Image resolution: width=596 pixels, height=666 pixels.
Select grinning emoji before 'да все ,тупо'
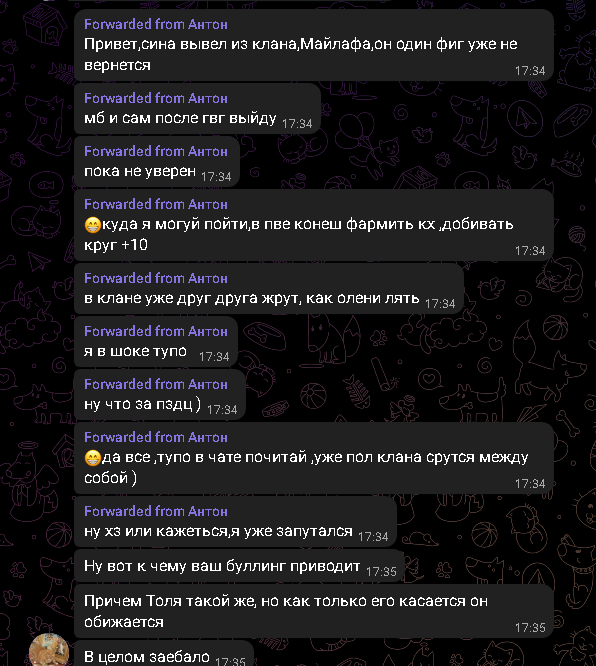pos(92,458)
